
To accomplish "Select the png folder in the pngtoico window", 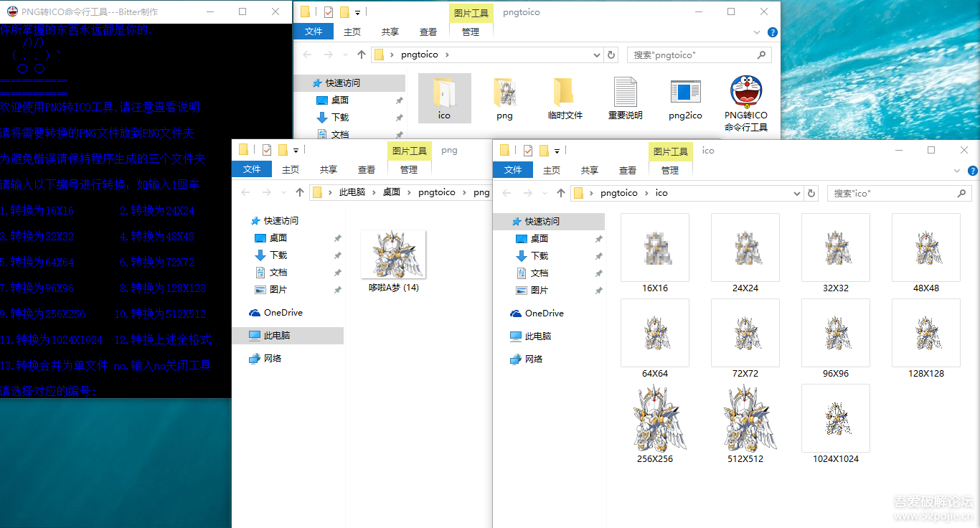I will (504, 98).
